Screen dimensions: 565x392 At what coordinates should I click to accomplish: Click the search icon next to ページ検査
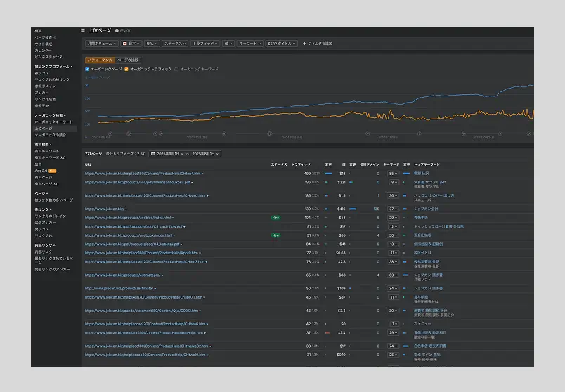[55, 37]
